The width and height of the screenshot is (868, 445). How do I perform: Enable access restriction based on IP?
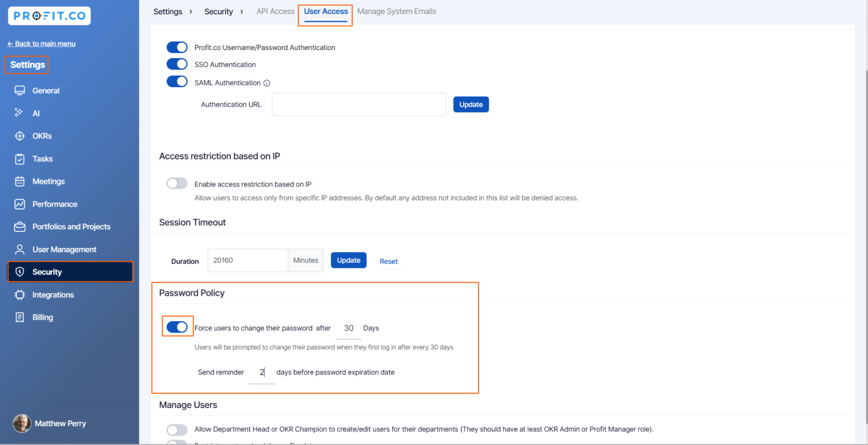[177, 184]
